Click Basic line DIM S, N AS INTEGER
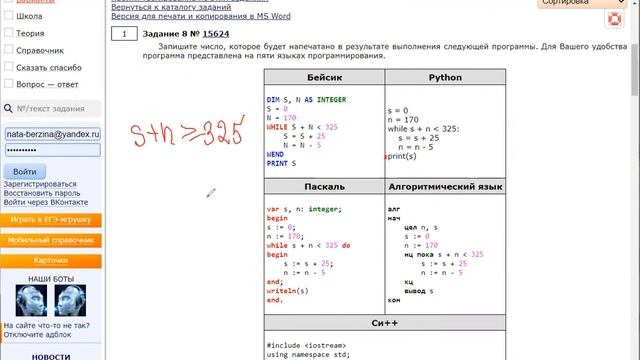The image size is (640, 360). [x=306, y=100]
